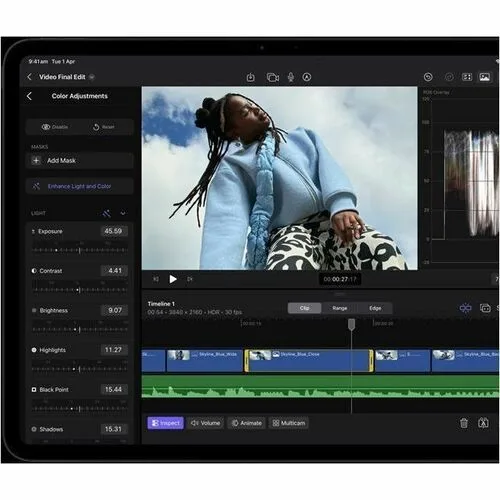Viewport: 500px width, 500px height.
Task: Tap the RGB Overlay scope label
Action: pos(436,92)
